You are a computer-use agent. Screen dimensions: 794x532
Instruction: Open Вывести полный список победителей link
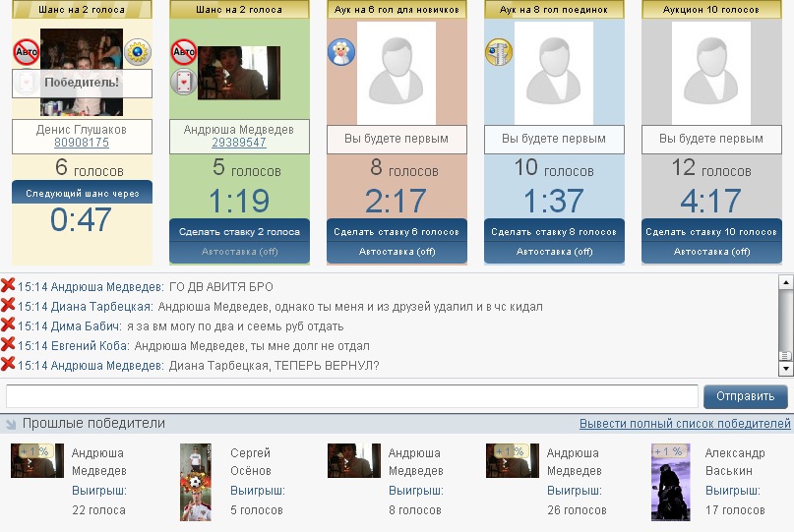pyautogui.click(x=685, y=424)
